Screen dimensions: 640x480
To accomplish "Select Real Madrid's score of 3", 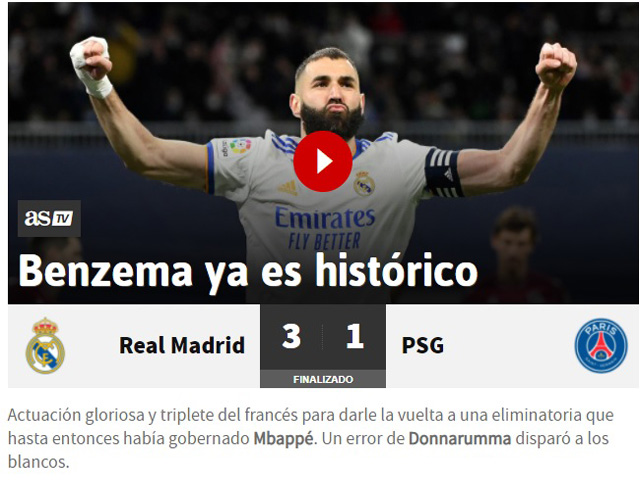I will pyautogui.click(x=291, y=336).
